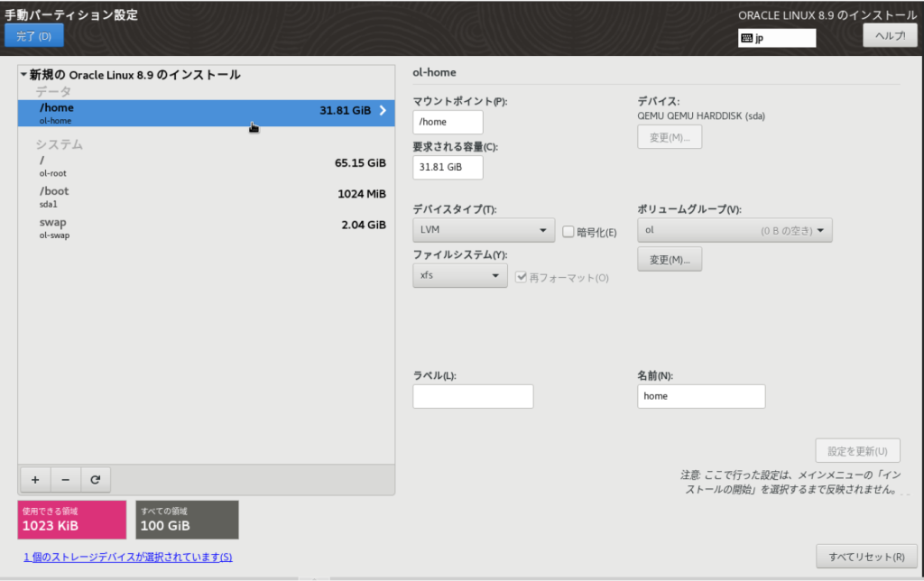Open the ファイルシステム xfs dropdown

point(459,275)
